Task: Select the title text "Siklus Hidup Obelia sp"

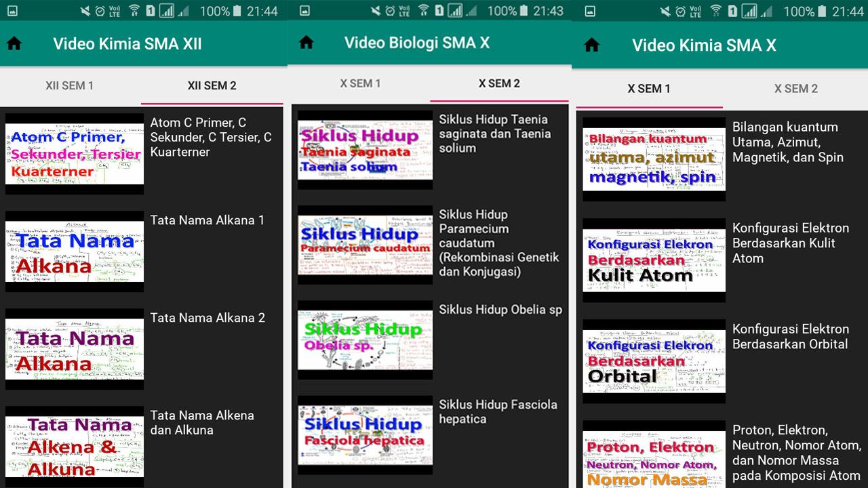Action: tap(500, 310)
